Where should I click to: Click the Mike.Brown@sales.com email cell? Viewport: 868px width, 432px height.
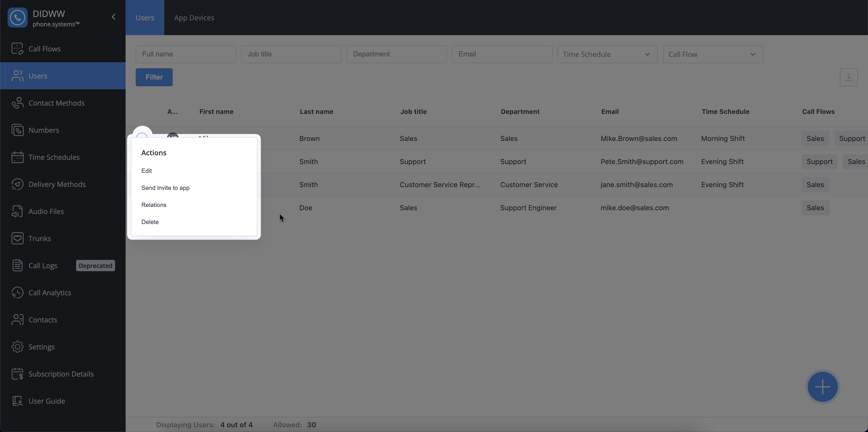click(638, 139)
